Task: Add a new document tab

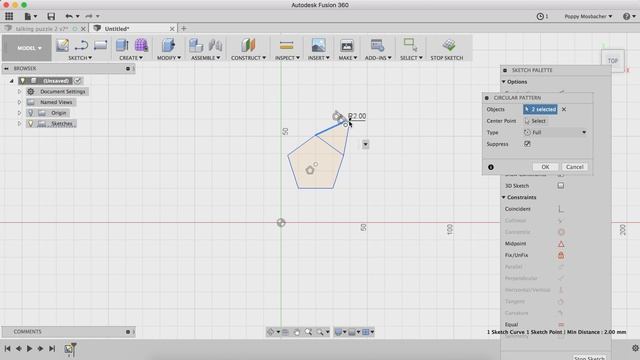Action: tap(184, 29)
